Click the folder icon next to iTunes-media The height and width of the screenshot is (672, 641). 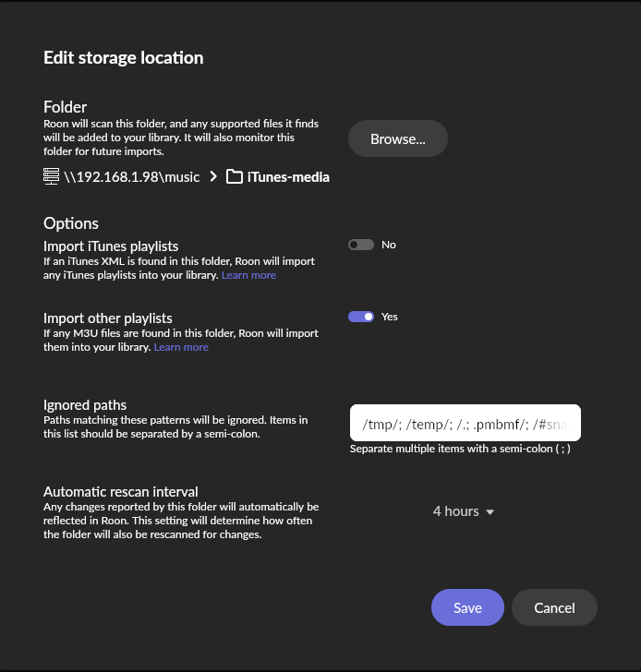click(234, 176)
